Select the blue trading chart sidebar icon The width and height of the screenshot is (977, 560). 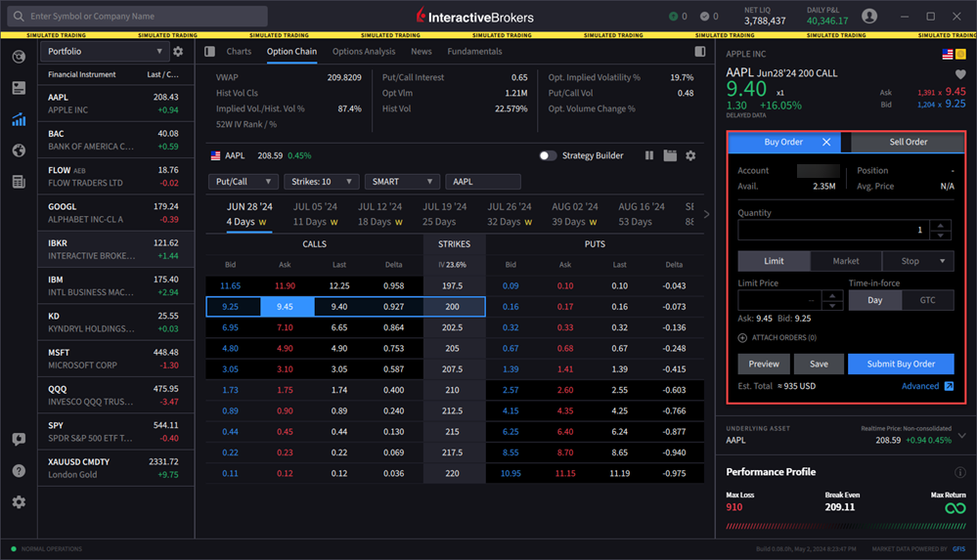coord(19,119)
